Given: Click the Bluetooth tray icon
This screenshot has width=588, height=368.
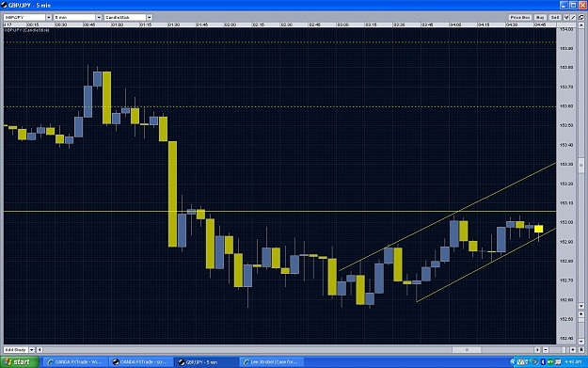Looking at the screenshot, I should pos(543,362).
